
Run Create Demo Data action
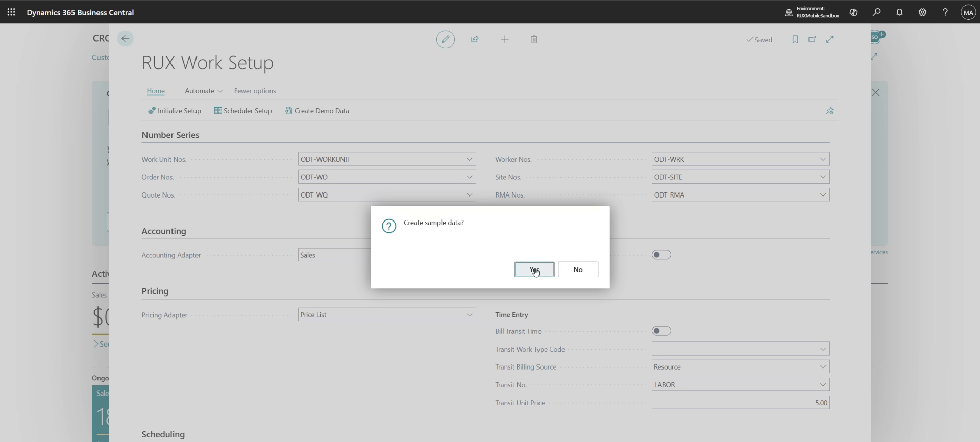click(317, 111)
